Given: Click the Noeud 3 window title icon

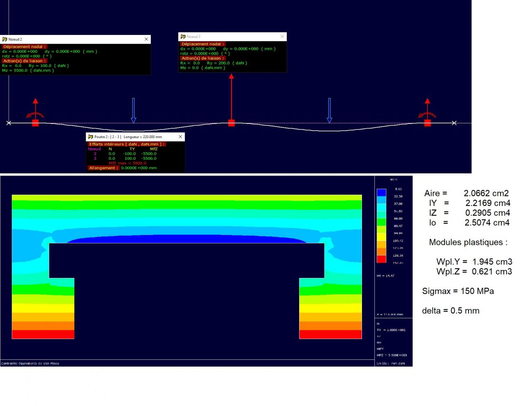Looking at the screenshot, I should tap(183, 37).
